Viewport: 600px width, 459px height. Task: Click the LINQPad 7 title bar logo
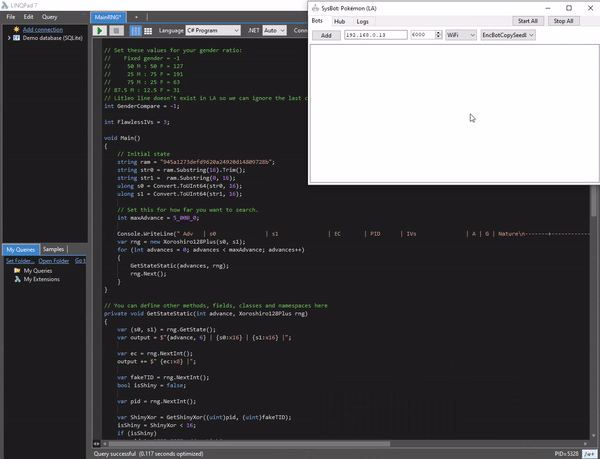[5, 5]
